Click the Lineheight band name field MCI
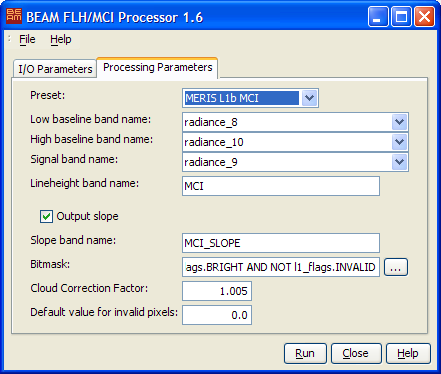The width and height of the screenshot is (441, 374). click(281, 186)
